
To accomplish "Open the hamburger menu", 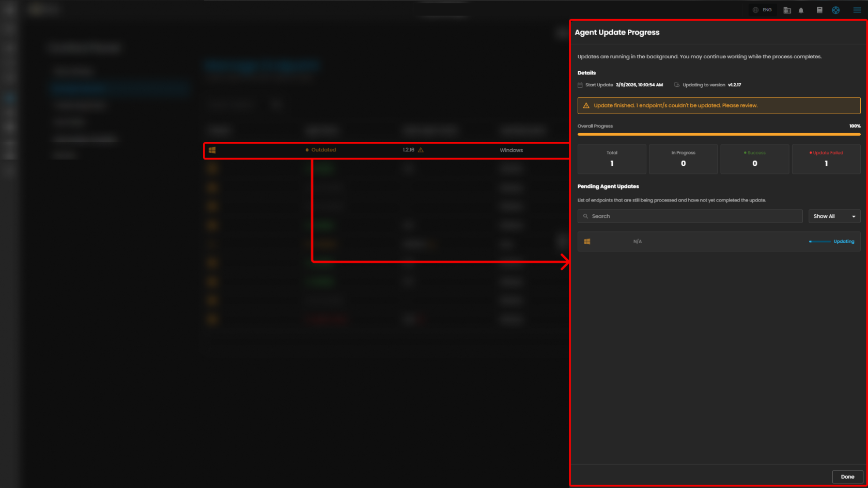I will pyautogui.click(x=857, y=10).
